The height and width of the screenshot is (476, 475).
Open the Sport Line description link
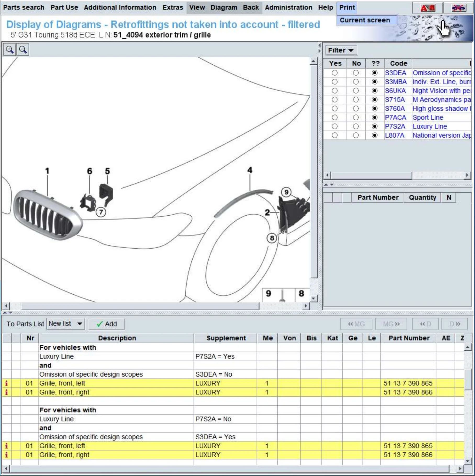[428, 117]
